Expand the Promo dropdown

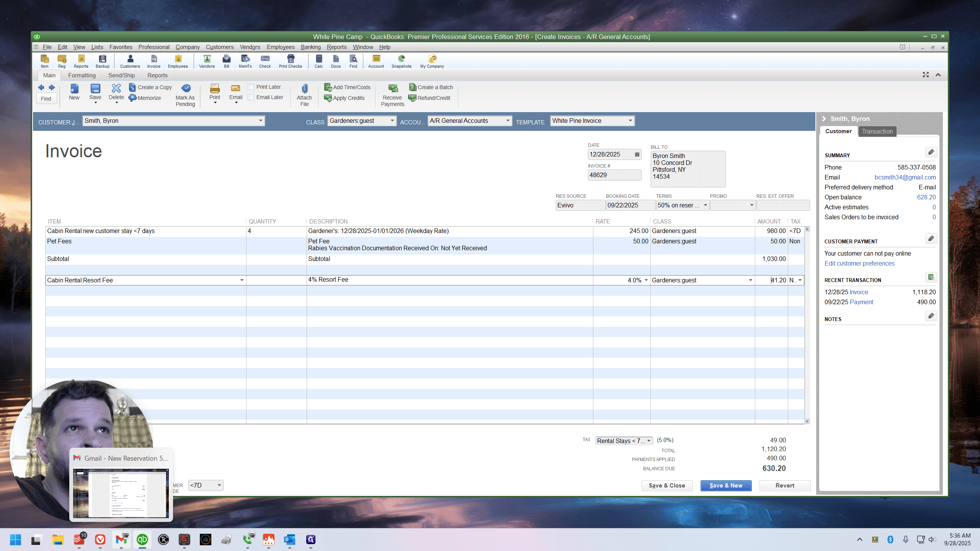pos(751,205)
